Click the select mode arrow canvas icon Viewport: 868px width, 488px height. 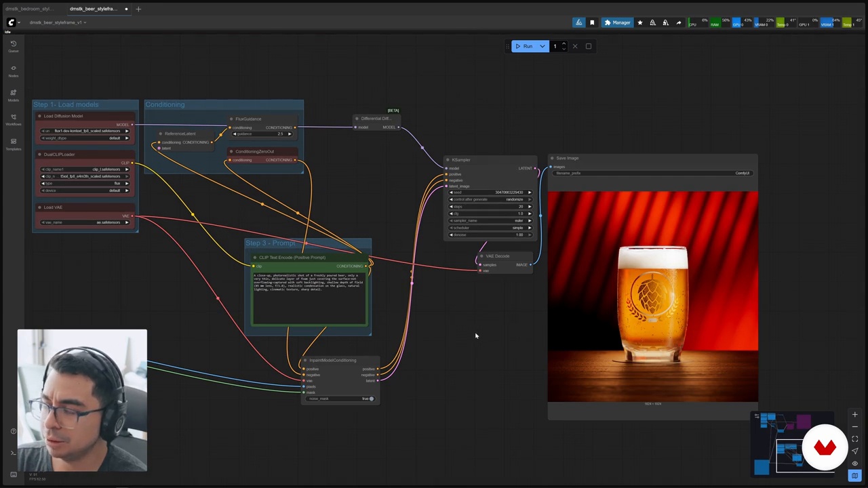tap(854, 451)
